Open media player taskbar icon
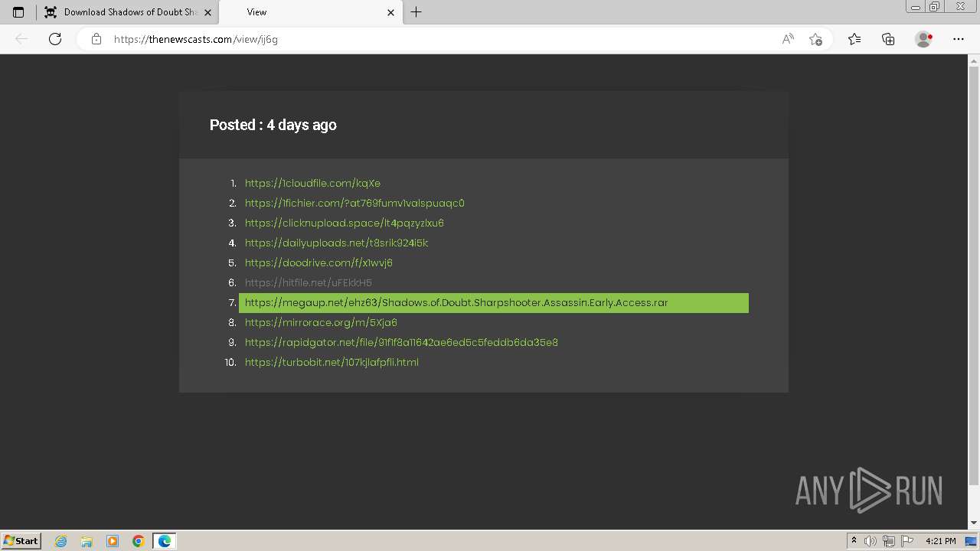Screen dimensions: 980x551 click(113, 541)
